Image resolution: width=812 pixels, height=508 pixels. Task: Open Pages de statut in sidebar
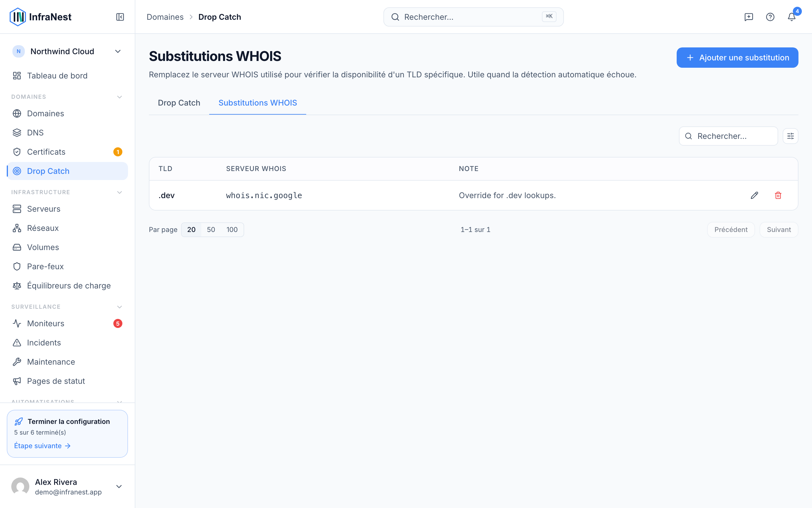[x=67, y=381]
